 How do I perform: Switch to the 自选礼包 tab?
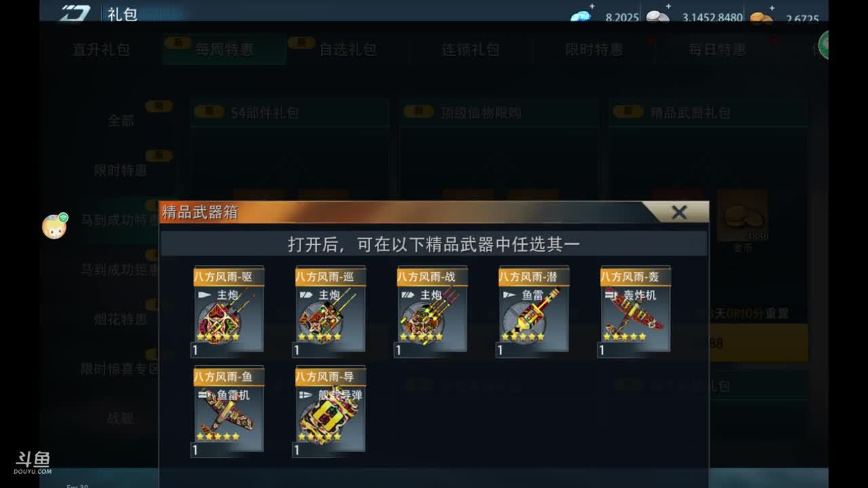(348, 49)
